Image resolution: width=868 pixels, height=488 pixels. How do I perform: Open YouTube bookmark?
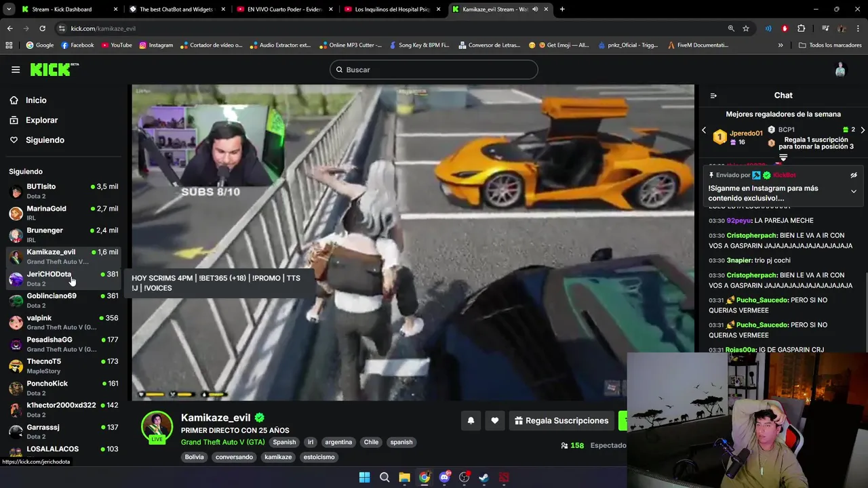tap(117, 45)
